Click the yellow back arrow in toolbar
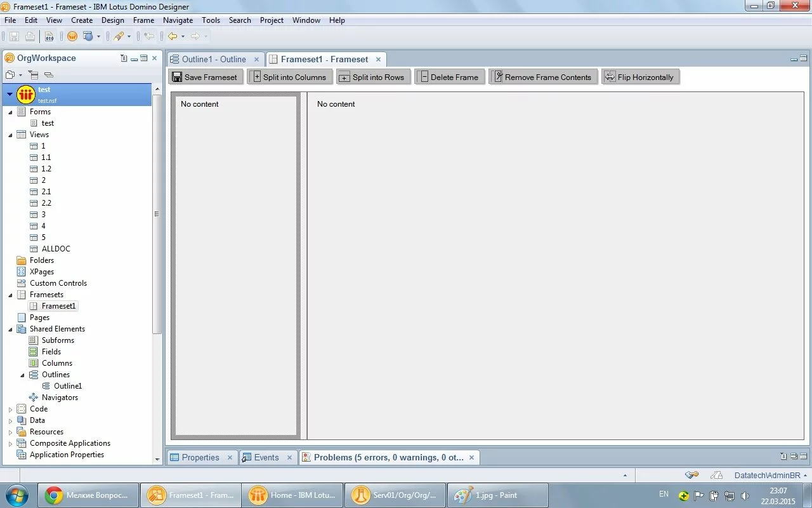The image size is (812, 508). tap(172, 37)
